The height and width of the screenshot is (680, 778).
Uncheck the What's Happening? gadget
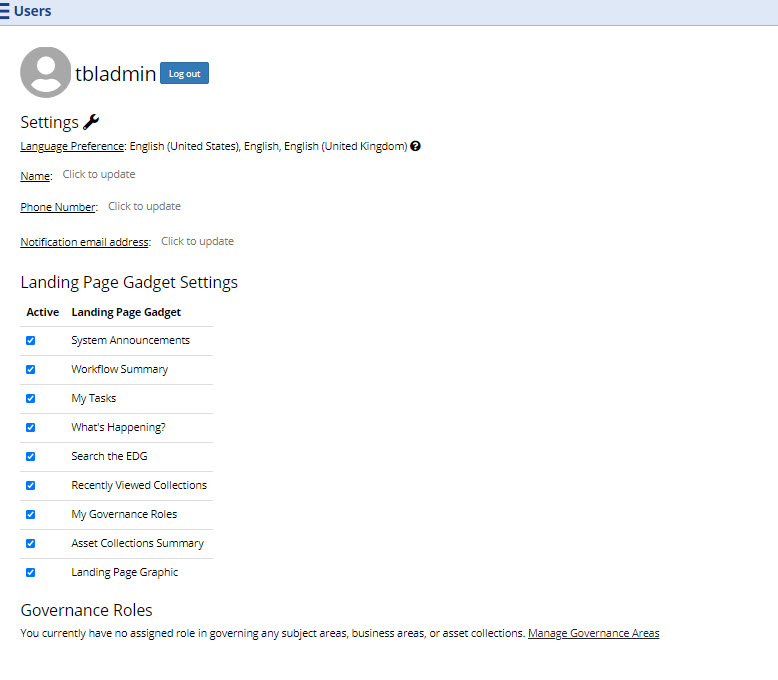(x=30, y=427)
